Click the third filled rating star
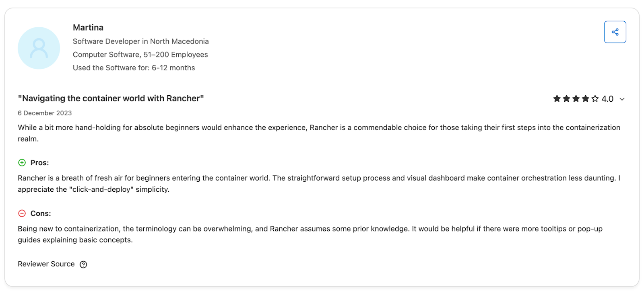644x295 pixels. 576,99
